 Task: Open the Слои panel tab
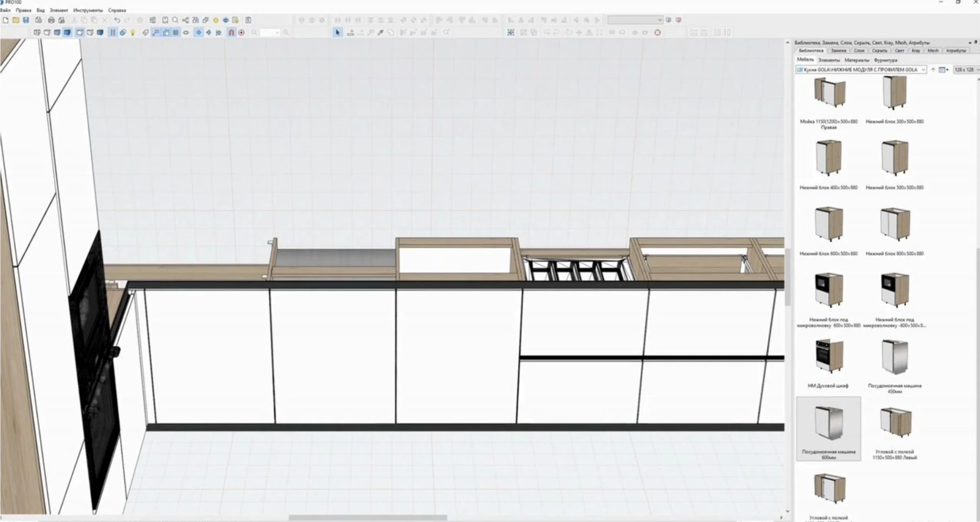(859, 51)
